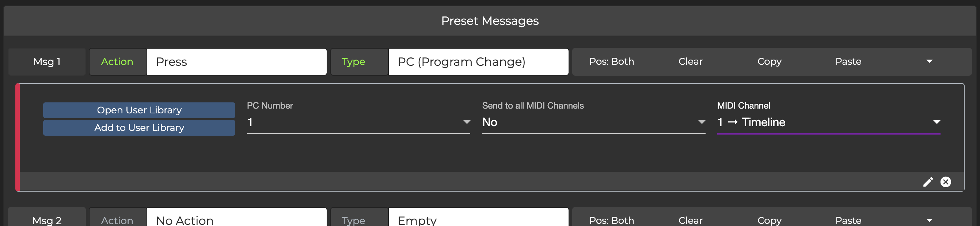
Task: Paste into the Msg 1 message
Action: coord(848,62)
